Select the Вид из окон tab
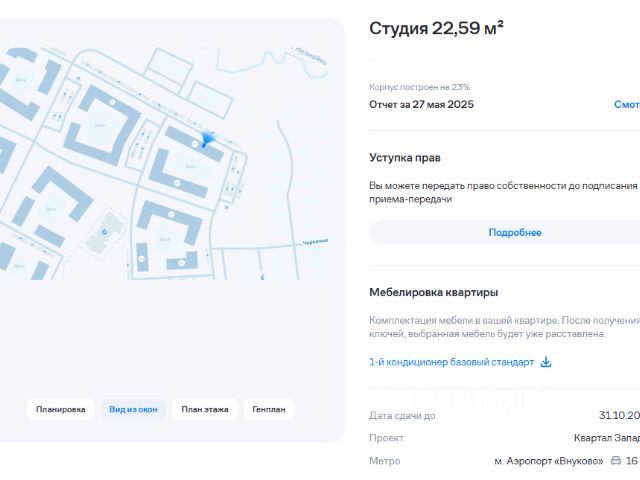This screenshot has width=640, height=480. [133, 409]
